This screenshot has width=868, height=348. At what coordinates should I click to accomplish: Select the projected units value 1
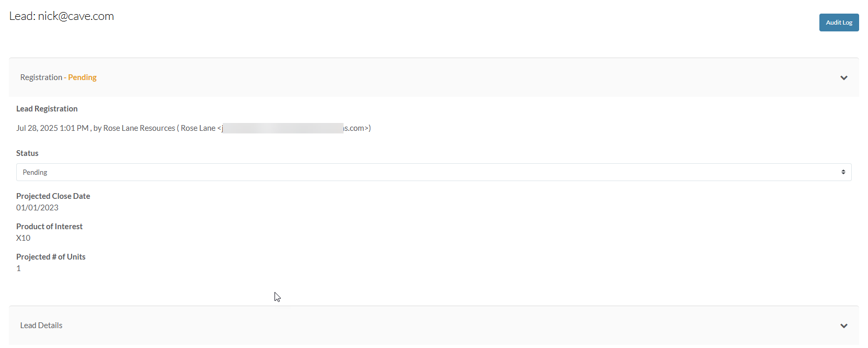18,268
